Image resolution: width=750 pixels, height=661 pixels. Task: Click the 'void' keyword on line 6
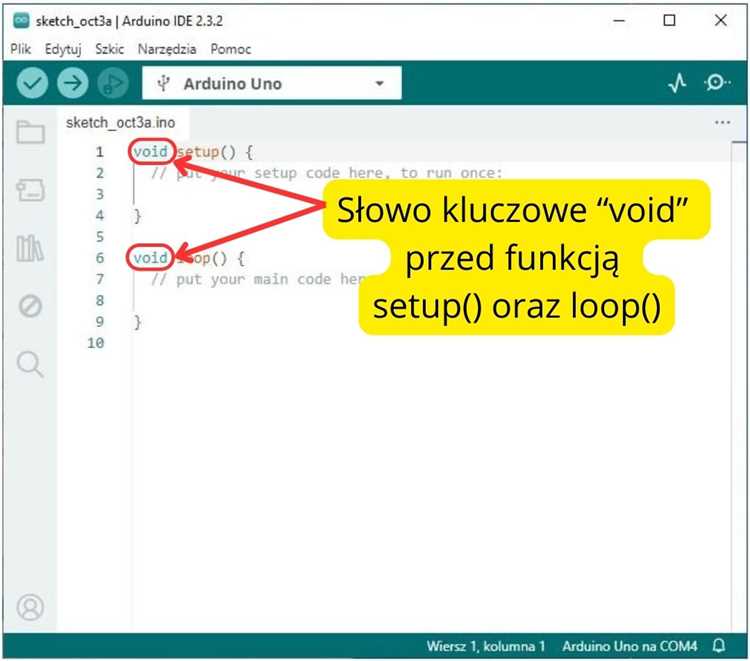point(150,258)
